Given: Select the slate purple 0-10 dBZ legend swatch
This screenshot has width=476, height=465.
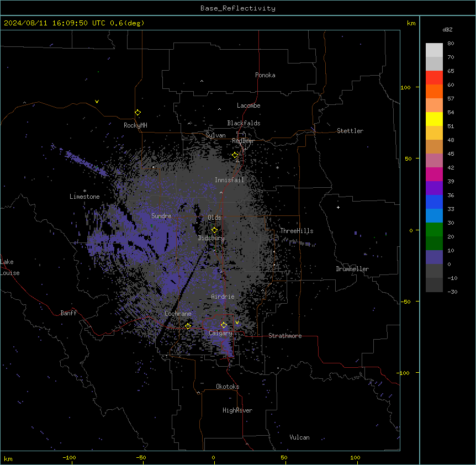Looking at the screenshot, I should click(x=434, y=257).
